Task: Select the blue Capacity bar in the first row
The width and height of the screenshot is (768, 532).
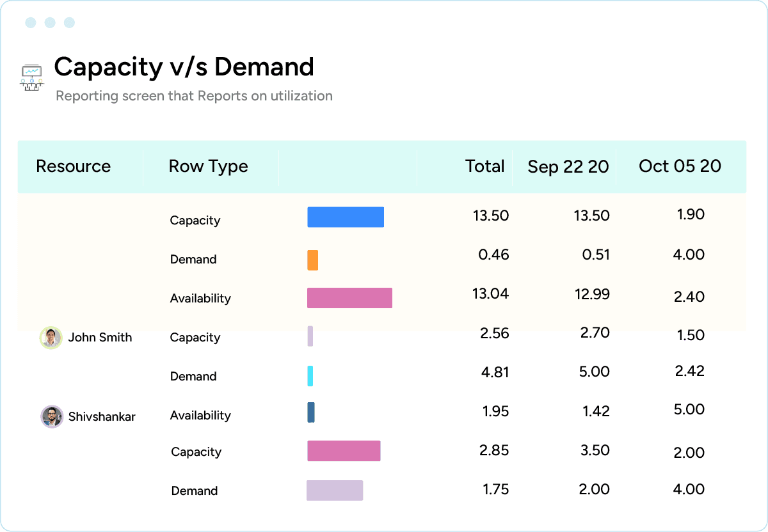Action: pos(346,217)
